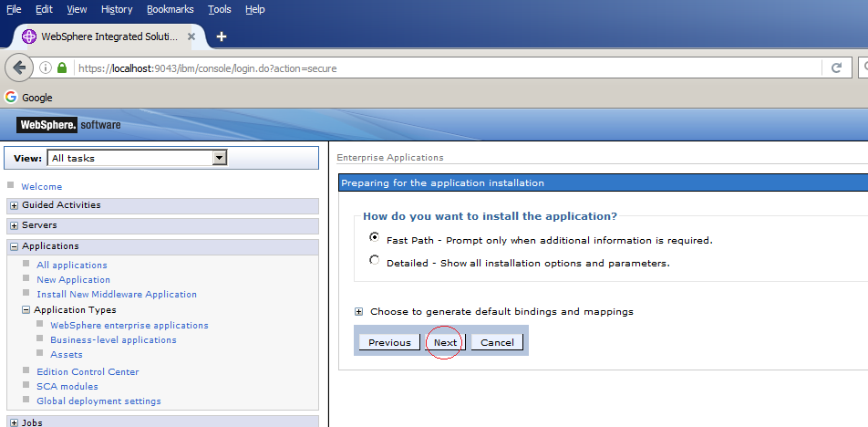
Task: Open Edition Control Center link
Action: tap(88, 371)
